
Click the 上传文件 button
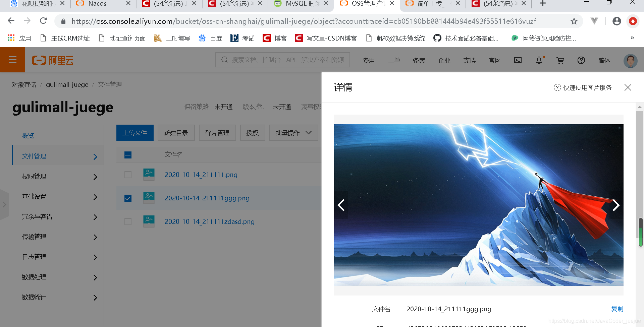(135, 133)
